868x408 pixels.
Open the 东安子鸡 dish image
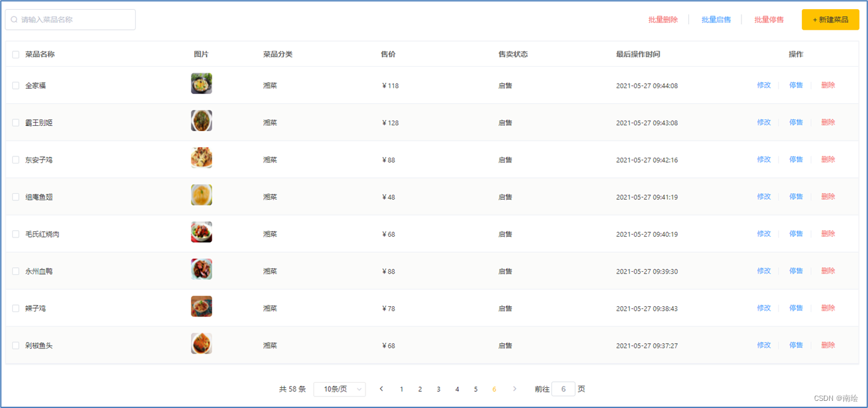click(201, 158)
